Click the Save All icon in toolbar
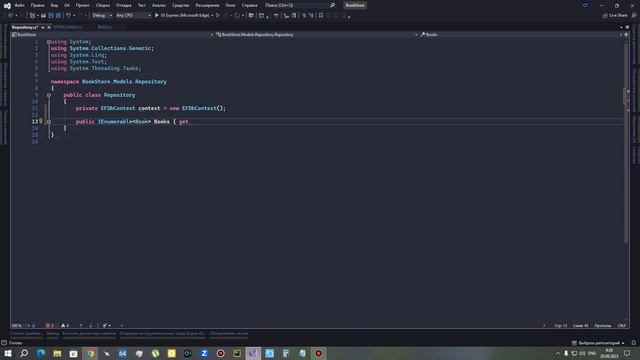This screenshot has height=360, width=640. (58, 16)
